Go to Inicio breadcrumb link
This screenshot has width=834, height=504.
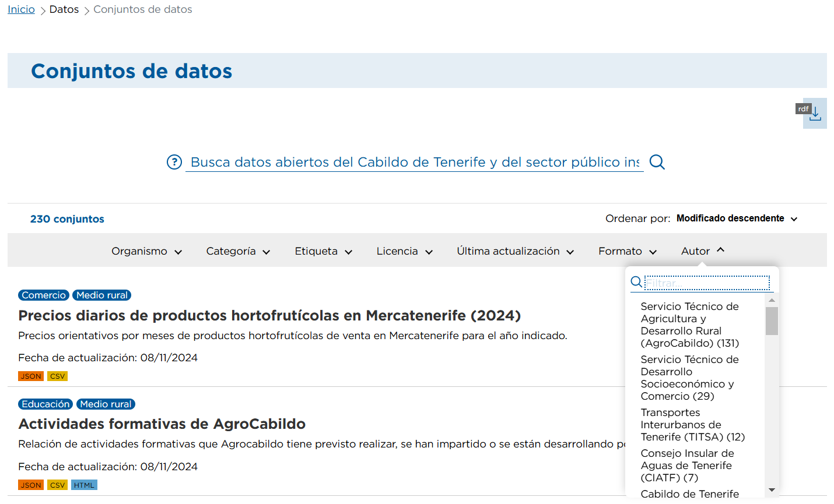[21, 9]
